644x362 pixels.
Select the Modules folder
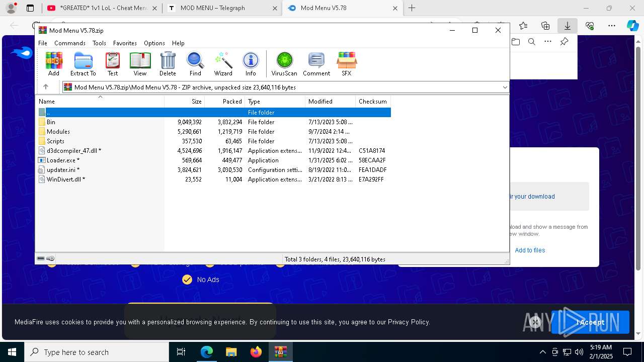(x=214, y=132)
